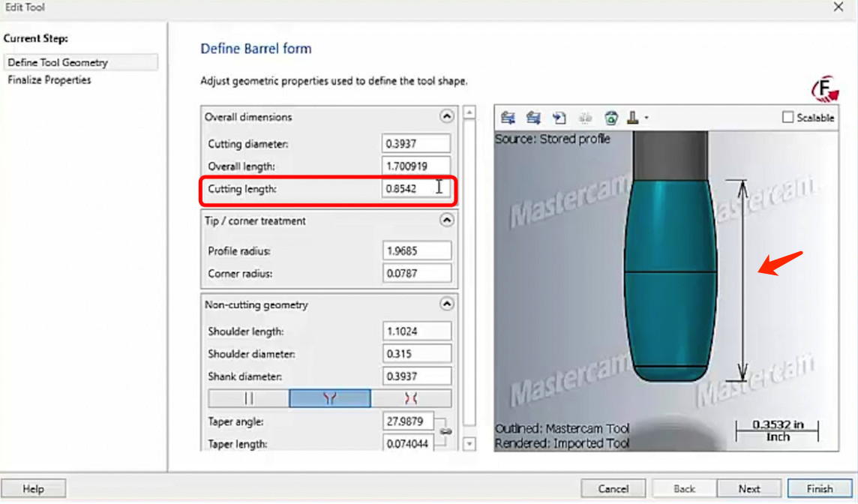Collapse the Non-cutting geometry section
Image resolution: width=858 pixels, height=504 pixels.
(446, 304)
